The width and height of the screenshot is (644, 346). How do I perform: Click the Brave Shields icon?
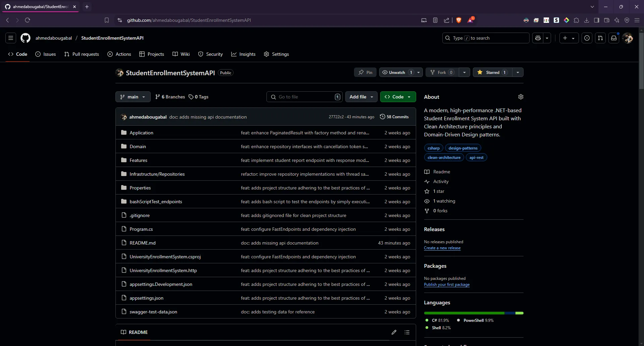[459, 20]
